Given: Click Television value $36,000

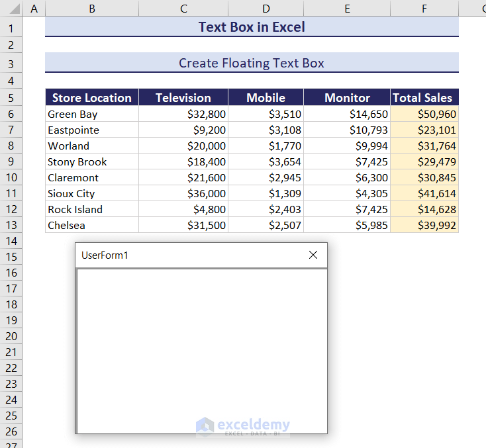Looking at the screenshot, I should pos(183,193).
